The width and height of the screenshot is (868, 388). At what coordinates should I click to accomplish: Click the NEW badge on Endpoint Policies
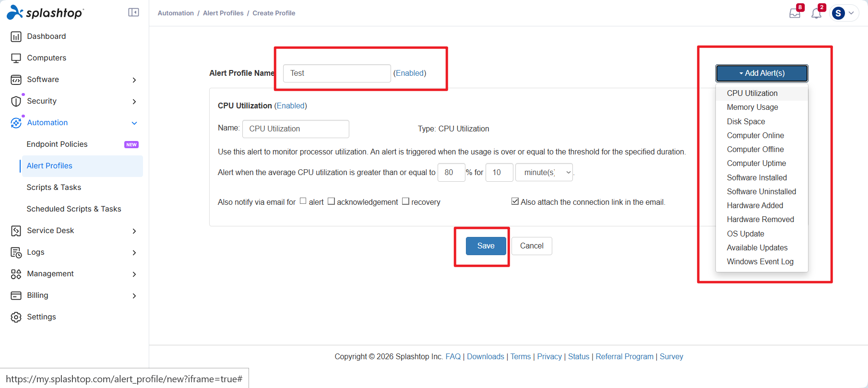tap(131, 144)
